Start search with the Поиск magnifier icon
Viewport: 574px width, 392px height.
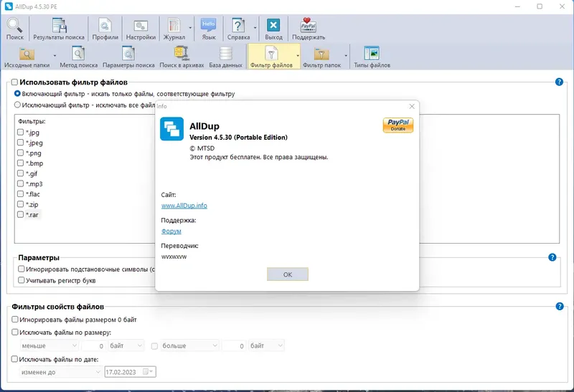[14, 29]
